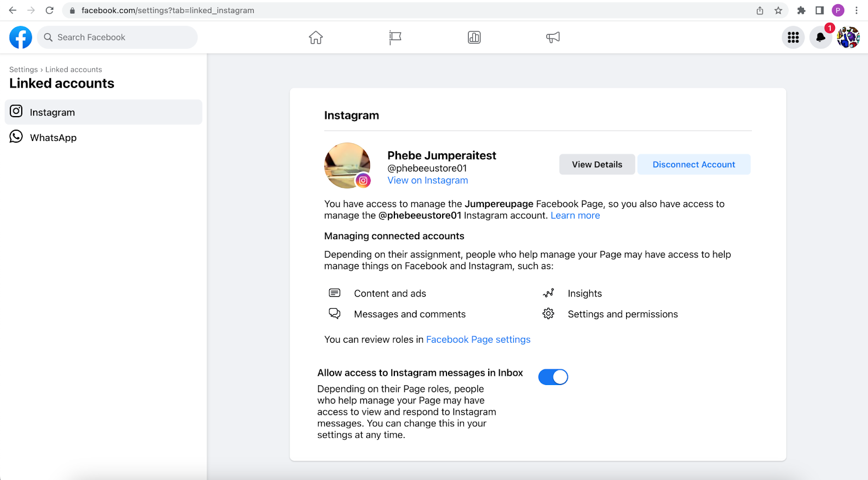The width and height of the screenshot is (868, 480).
Task: Click the Content and ads label
Action: [x=390, y=293]
